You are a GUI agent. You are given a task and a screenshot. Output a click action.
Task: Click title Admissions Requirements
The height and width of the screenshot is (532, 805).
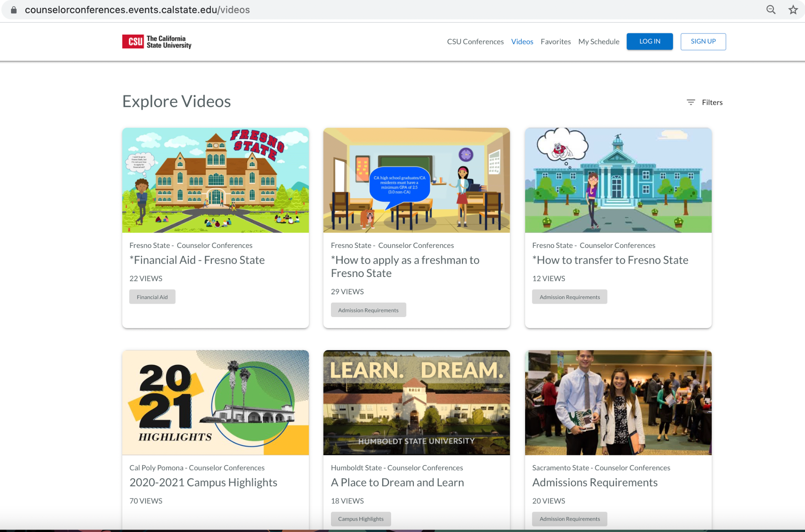coord(595,482)
